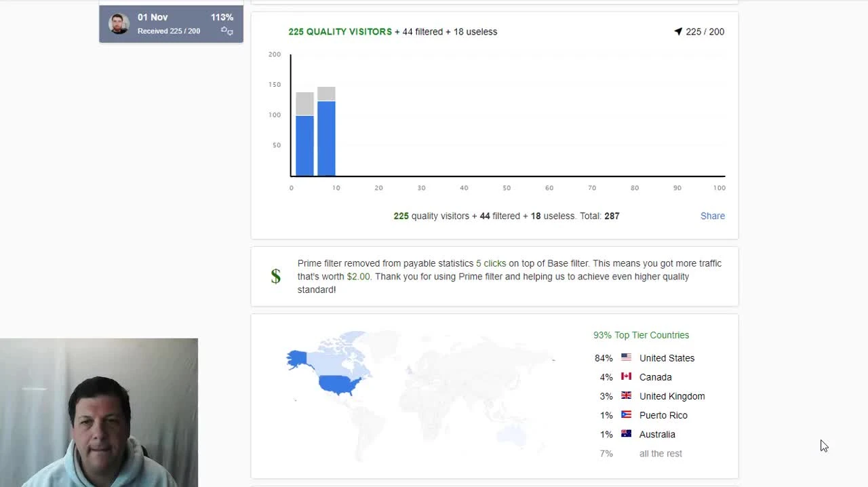Click the retweet-style icon on the 01 Nov card
868x487 pixels.
(x=227, y=31)
